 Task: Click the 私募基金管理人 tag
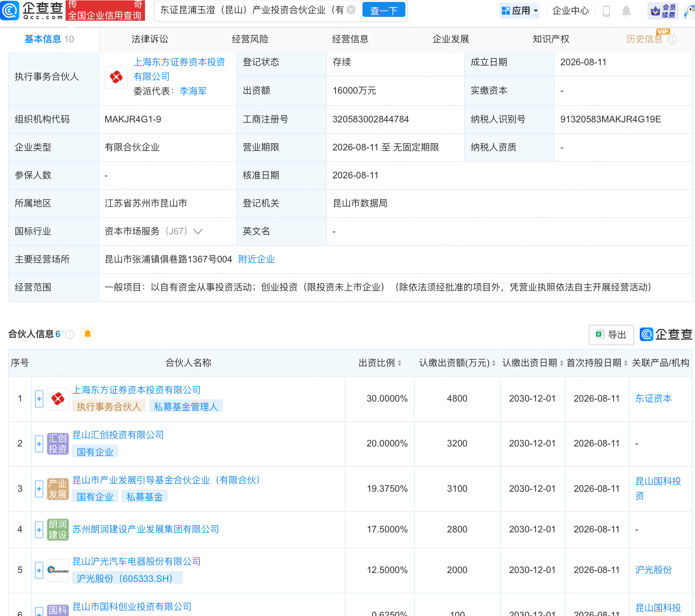point(186,407)
